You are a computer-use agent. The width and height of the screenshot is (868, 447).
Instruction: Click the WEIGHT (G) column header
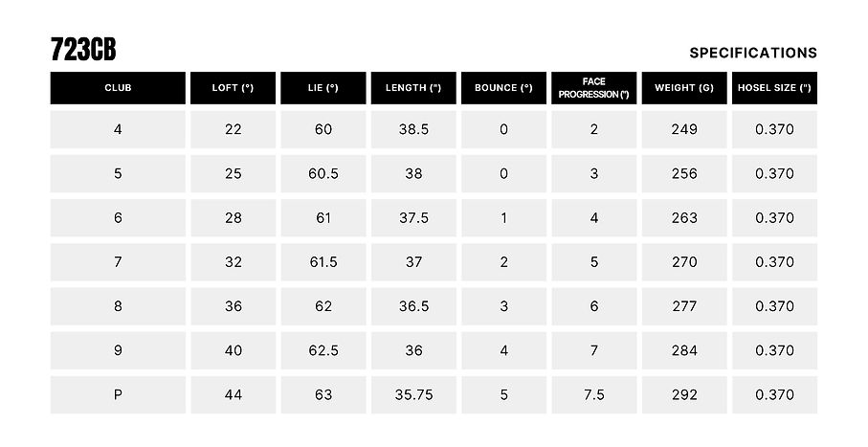(684, 88)
